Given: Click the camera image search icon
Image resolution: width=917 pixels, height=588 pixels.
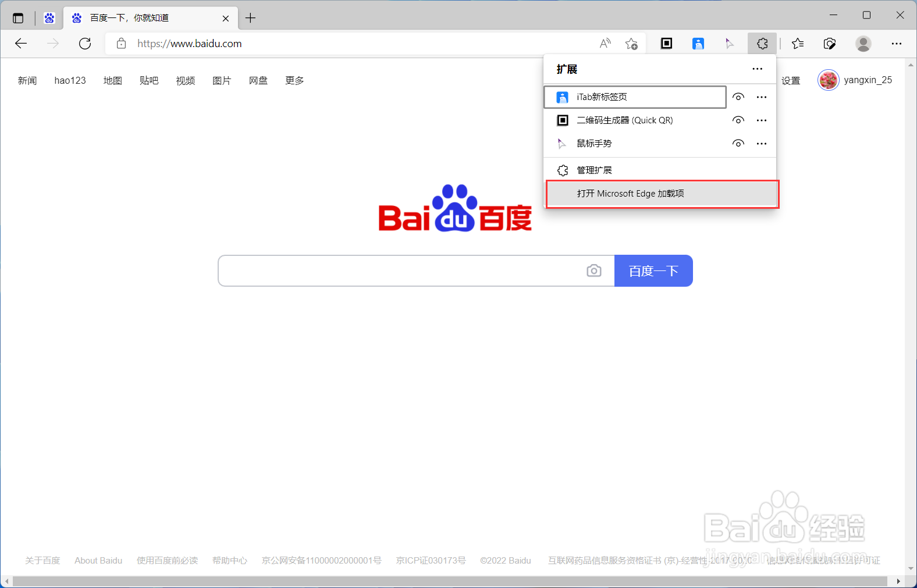Looking at the screenshot, I should (x=594, y=271).
